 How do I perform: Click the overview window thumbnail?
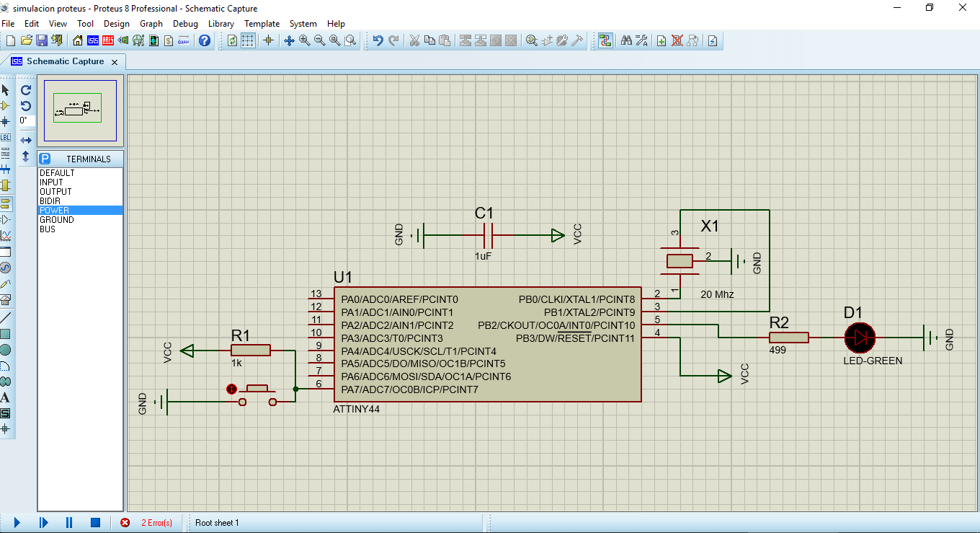[80, 110]
